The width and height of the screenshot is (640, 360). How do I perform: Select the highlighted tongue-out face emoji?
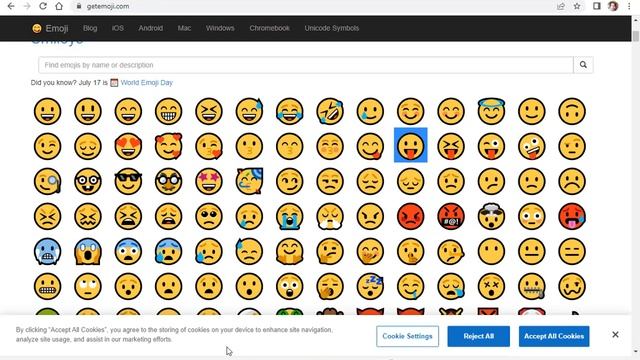click(x=411, y=145)
